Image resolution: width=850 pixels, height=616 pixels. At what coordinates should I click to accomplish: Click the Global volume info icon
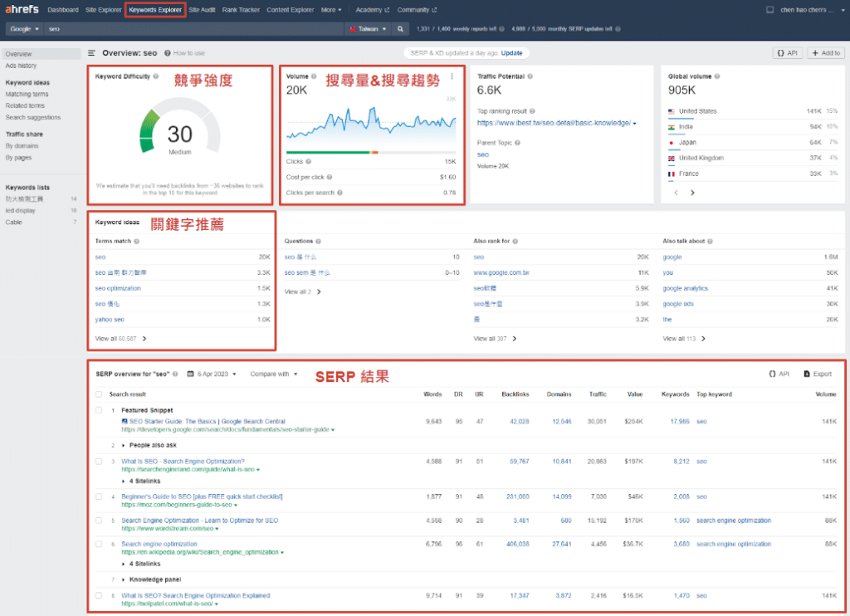click(717, 76)
